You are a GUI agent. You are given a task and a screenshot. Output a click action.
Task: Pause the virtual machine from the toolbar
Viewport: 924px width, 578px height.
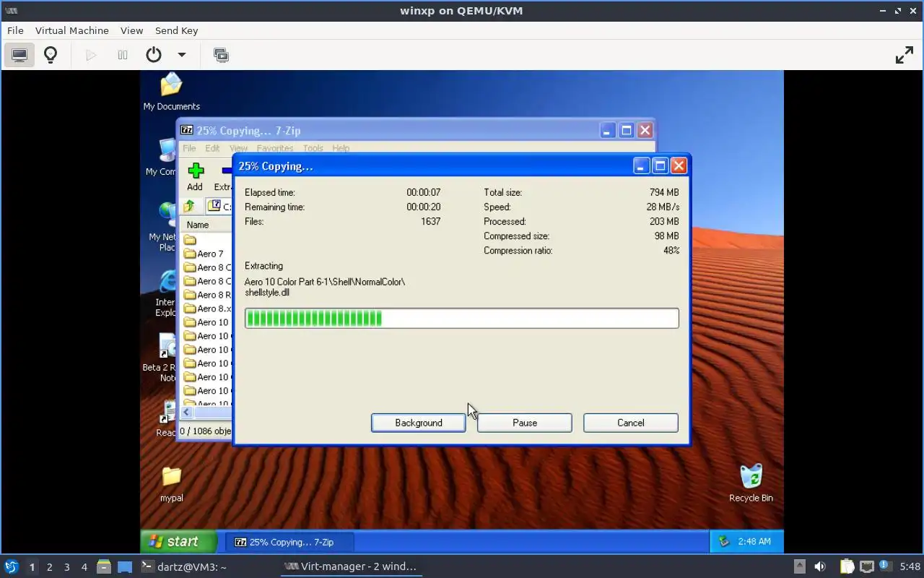coord(123,55)
